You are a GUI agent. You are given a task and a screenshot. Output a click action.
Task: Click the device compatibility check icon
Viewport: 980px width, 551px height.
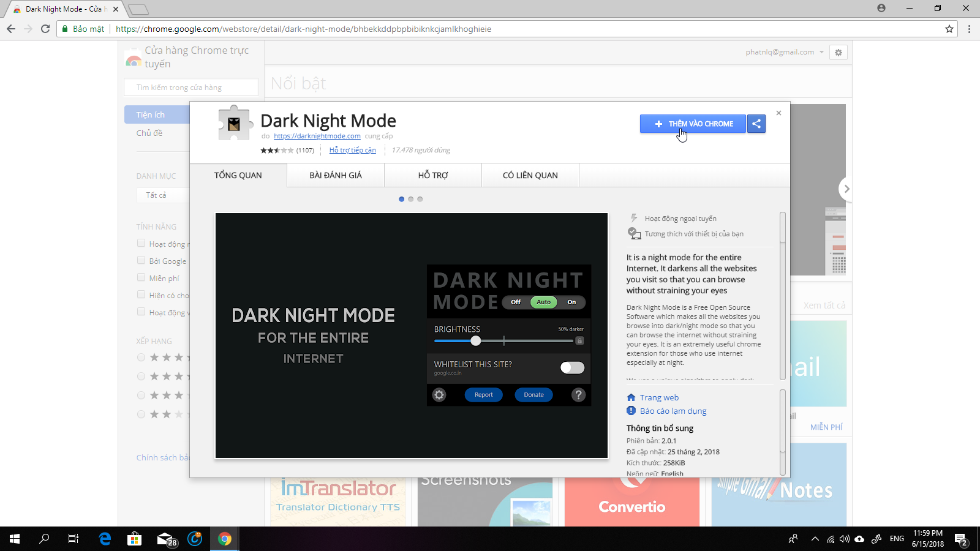(x=634, y=233)
